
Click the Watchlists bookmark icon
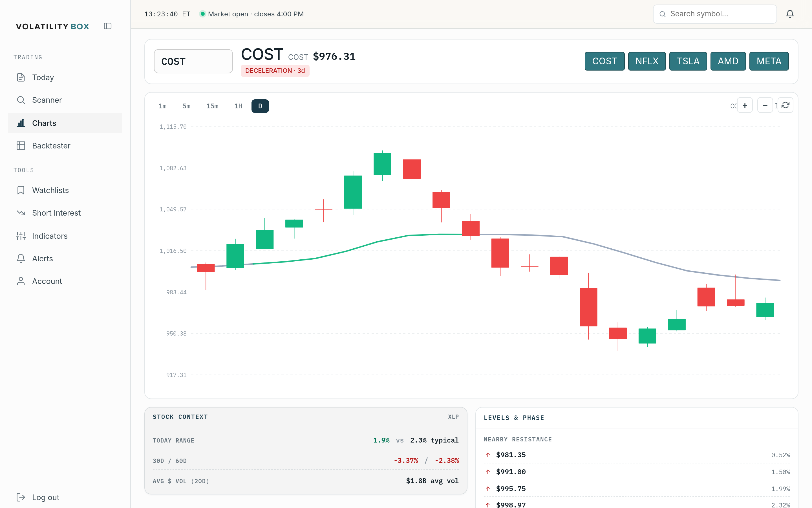21,190
